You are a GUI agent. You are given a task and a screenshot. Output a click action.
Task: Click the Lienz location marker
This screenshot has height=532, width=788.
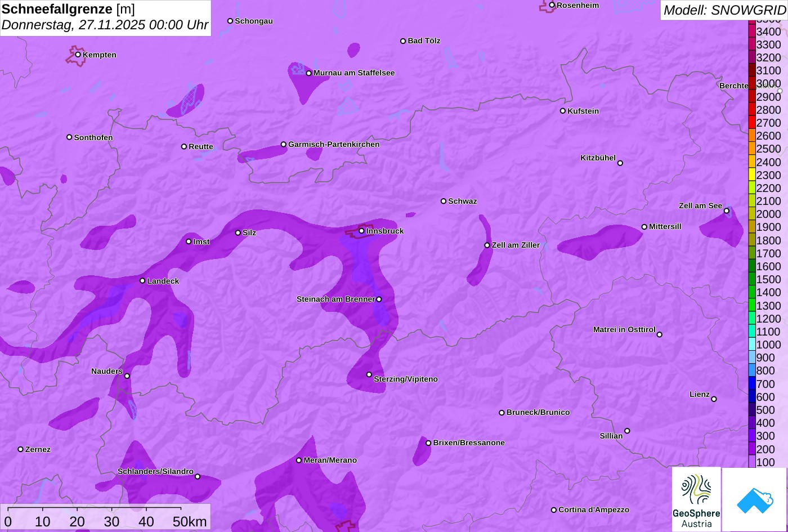(x=714, y=399)
